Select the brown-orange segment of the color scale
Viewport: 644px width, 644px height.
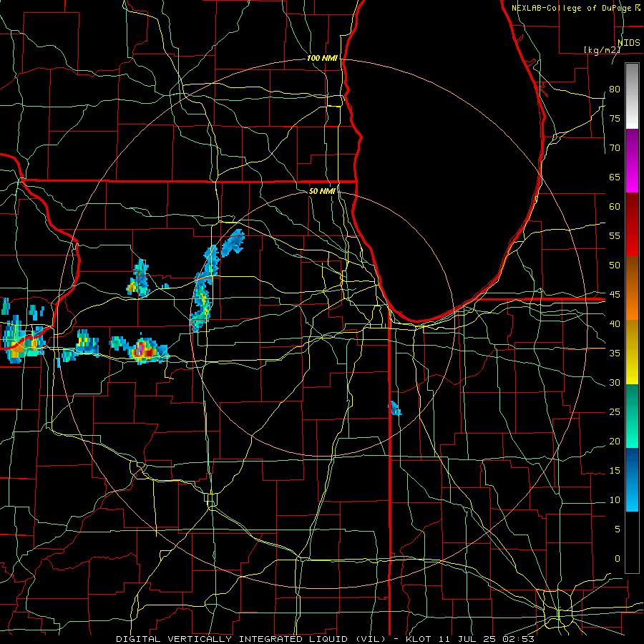pos(632,288)
